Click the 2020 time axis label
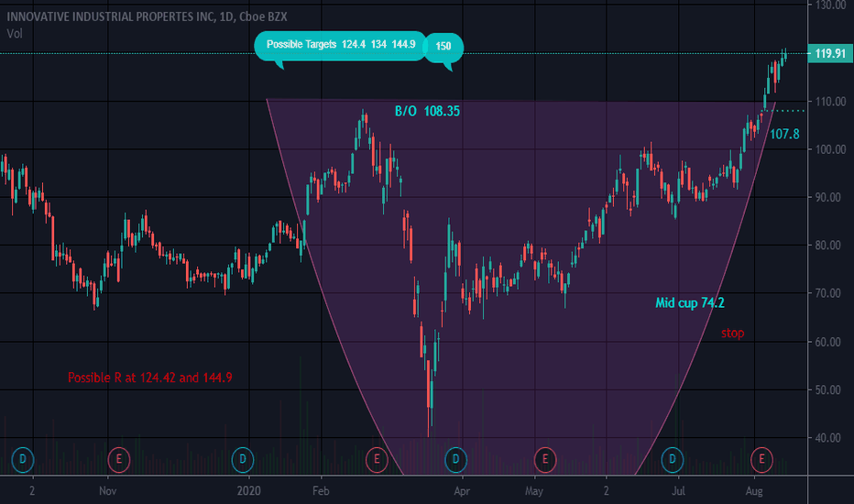The height and width of the screenshot is (504, 854). coord(249,491)
